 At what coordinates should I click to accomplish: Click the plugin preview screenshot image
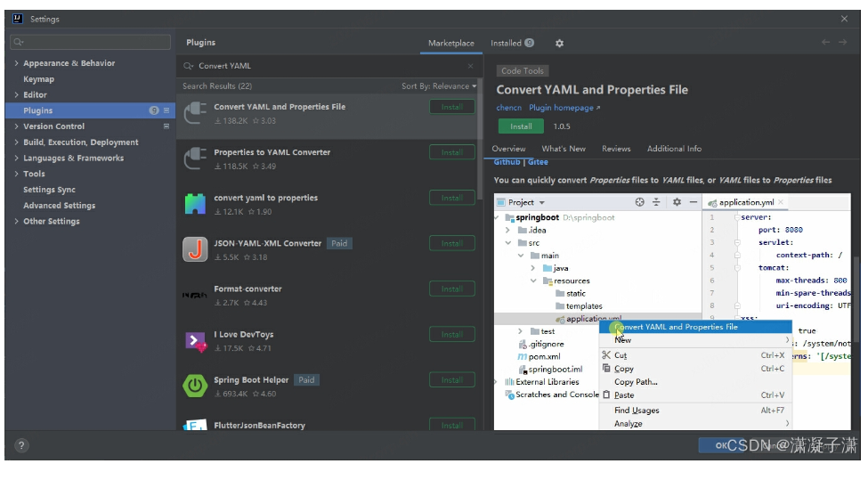[672, 312]
